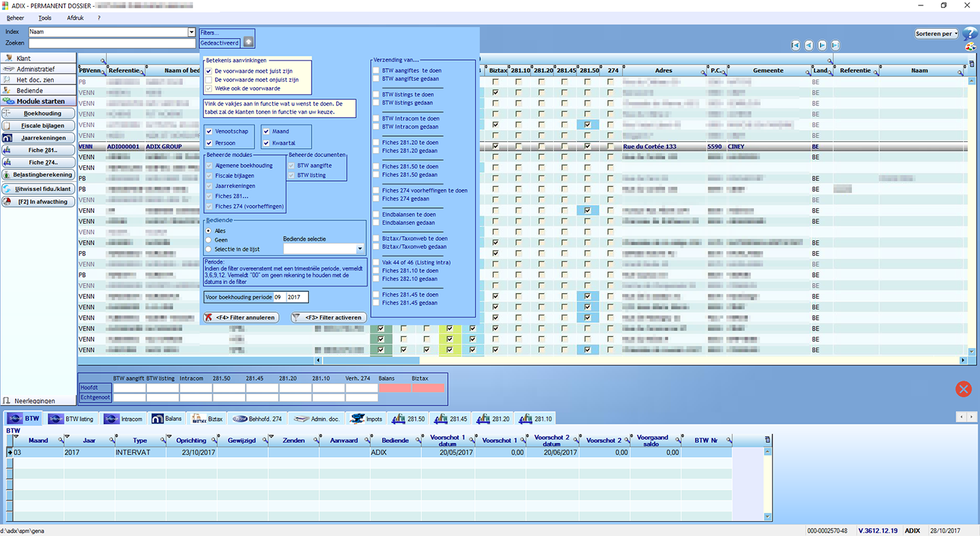The height and width of the screenshot is (536, 980).
Task: Switch to the Behhofd. 274 tab
Action: coord(257,419)
